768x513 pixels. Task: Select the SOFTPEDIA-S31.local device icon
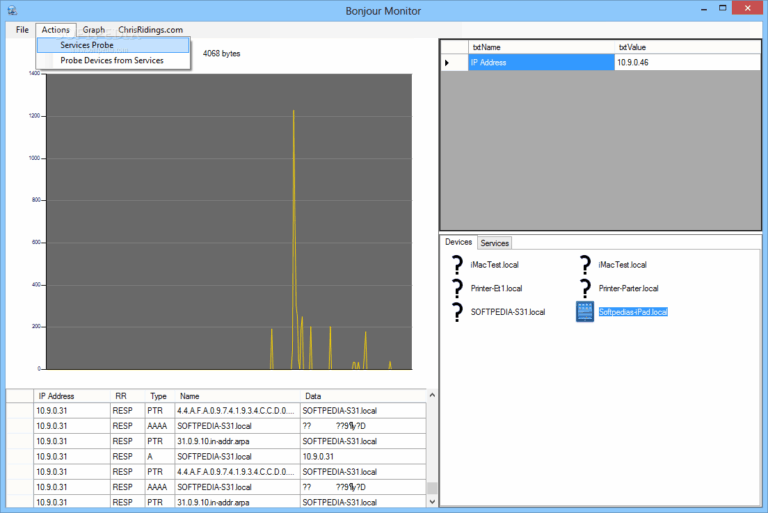click(x=458, y=312)
